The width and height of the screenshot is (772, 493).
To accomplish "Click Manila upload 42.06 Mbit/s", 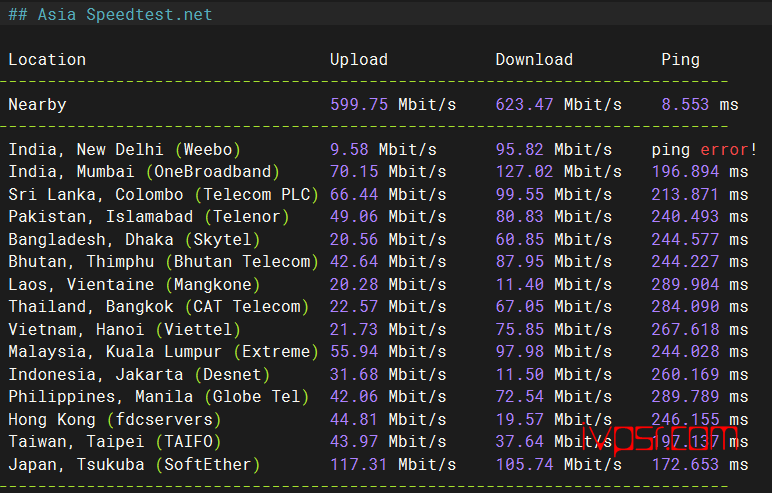I will pyautogui.click(x=388, y=396).
